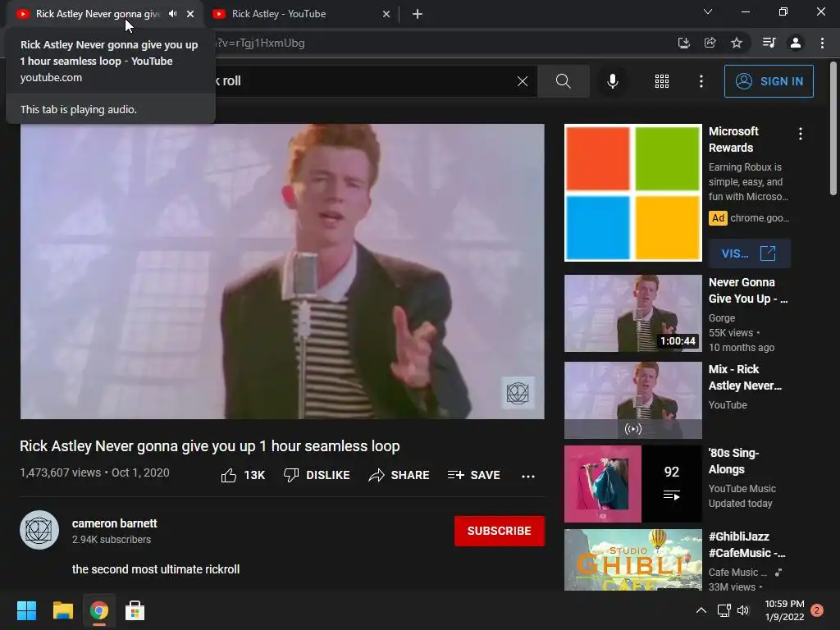Open the #GhibliJazz #CafeMusic title
Viewport: 840px width, 630px height.
click(746, 545)
